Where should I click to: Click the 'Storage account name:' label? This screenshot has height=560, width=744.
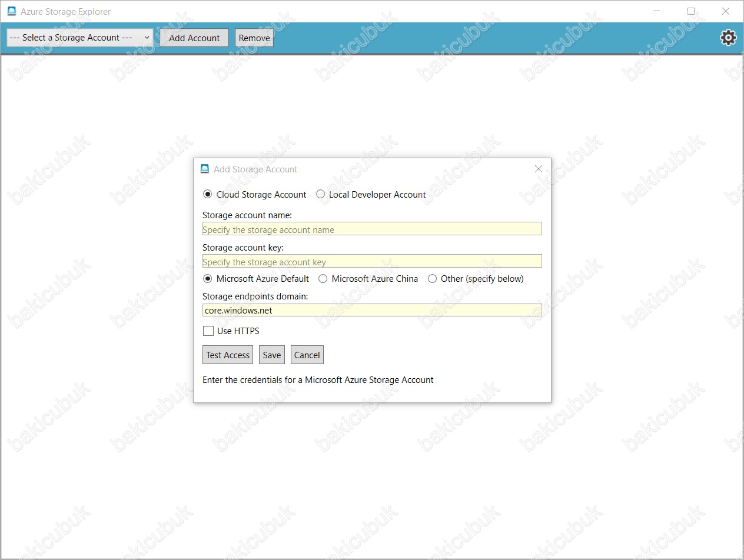[247, 215]
